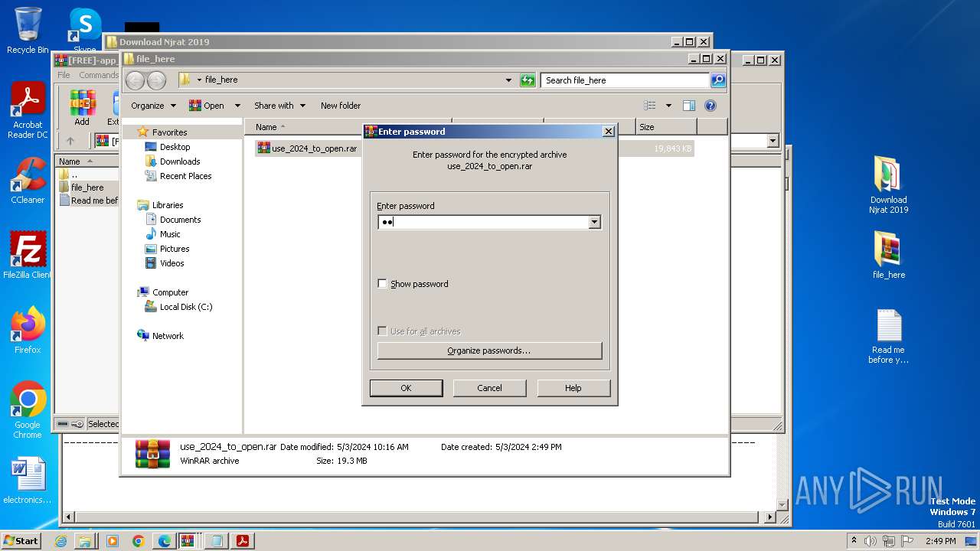Open the file_here archive on the desktop
Viewport: 980px width, 551px height.
click(x=888, y=256)
